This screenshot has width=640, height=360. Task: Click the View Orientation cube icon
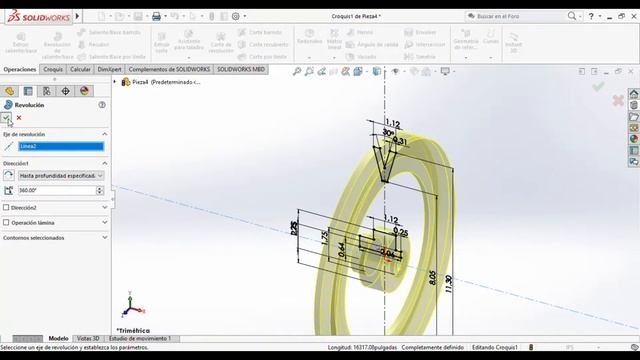(358, 71)
